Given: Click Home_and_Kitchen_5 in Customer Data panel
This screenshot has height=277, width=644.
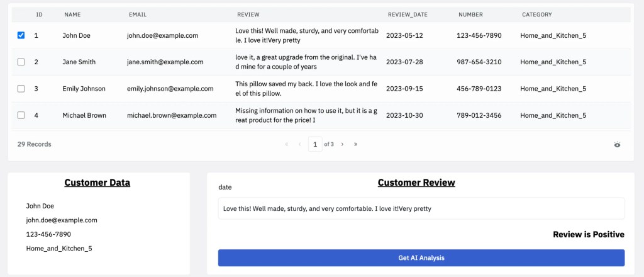Looking at the screenshot, I should coord(59,249).
